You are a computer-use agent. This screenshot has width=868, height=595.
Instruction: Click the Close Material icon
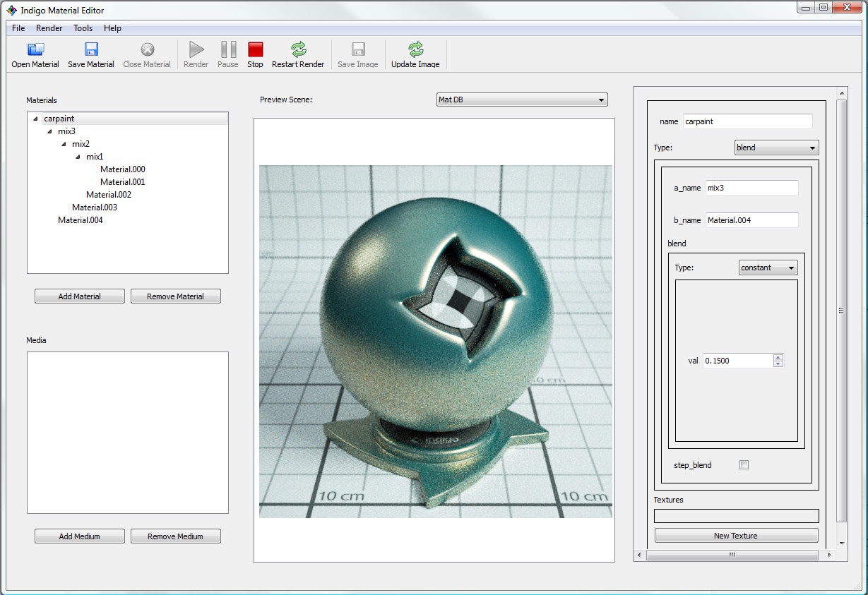pos(147,49)
